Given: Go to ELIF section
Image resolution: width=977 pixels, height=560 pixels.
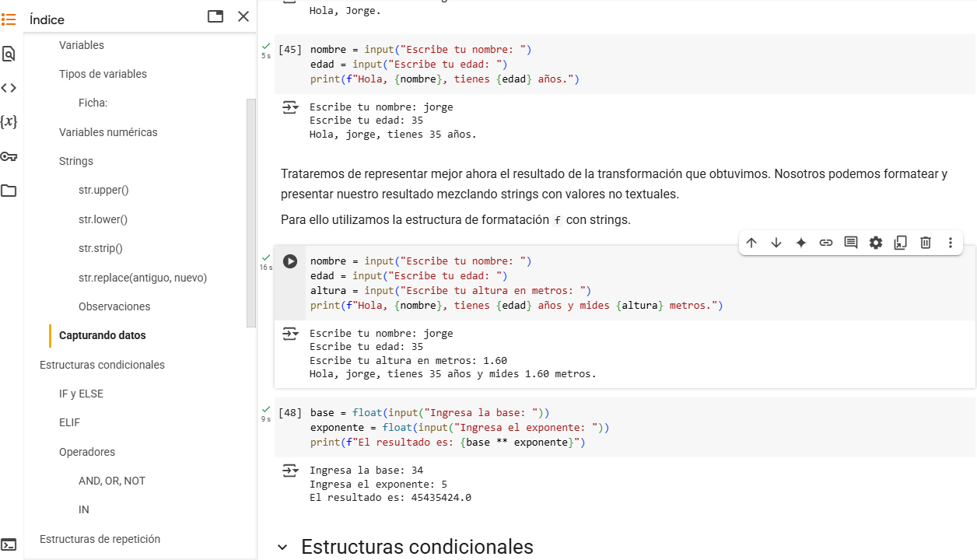Looking at the screenshot, I should [x=69, y=422].
